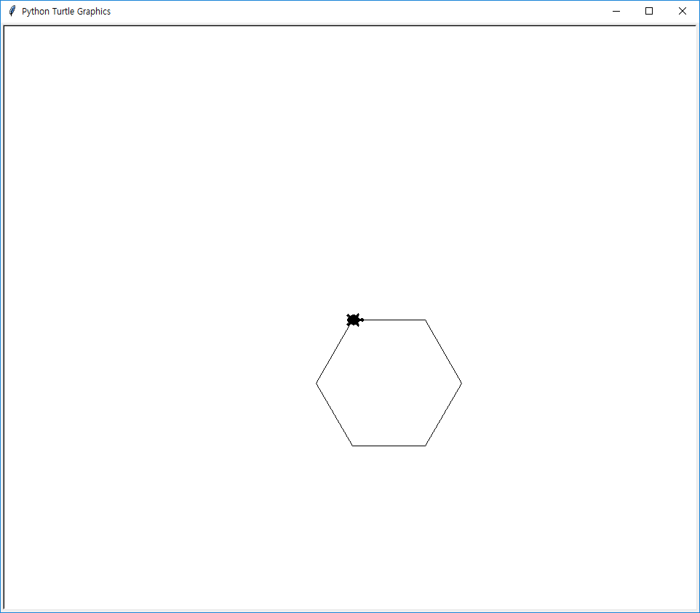Screen dimensions: 700x613
Task: Close the Python Turtle Graphics window
Action: (x=682, y=11)
